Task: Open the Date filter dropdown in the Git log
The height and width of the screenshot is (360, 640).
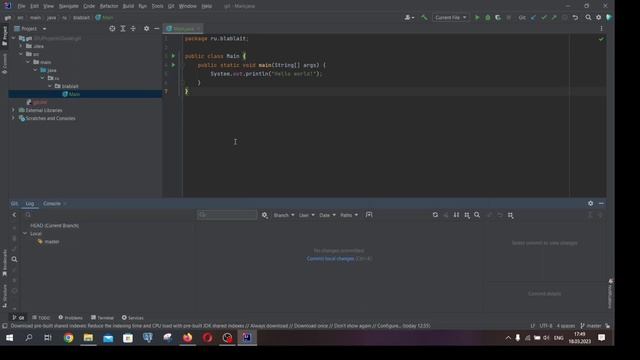Action: tap(327, 215)
